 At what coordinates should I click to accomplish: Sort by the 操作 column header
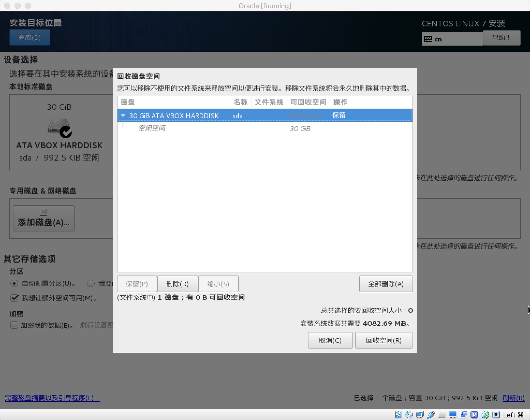pyautogui.click(x=371, y=102)
